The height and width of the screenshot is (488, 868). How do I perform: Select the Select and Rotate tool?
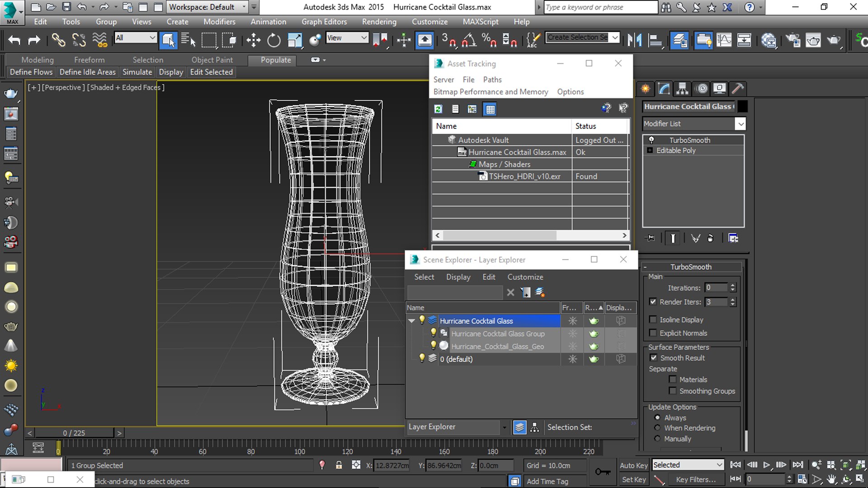coord(274,40)
